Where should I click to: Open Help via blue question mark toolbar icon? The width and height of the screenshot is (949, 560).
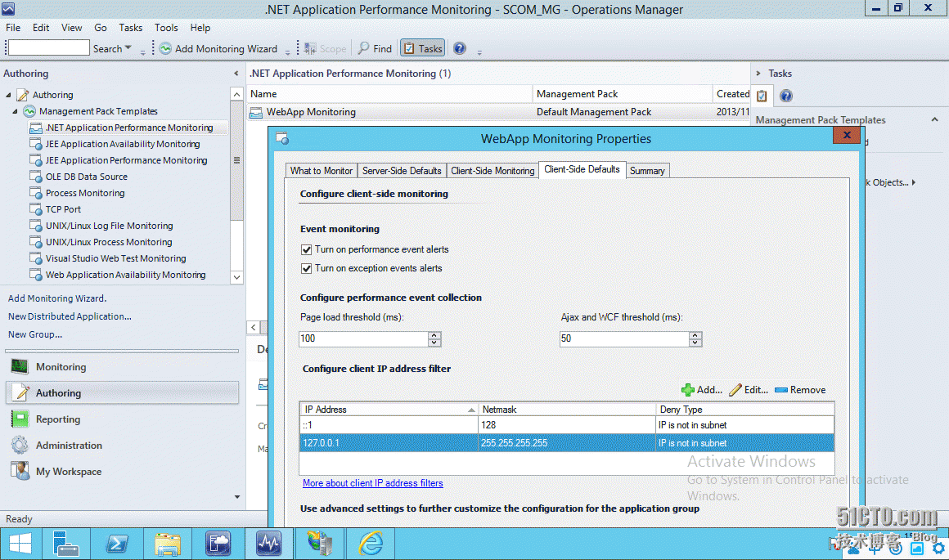[x=460, y=48]
